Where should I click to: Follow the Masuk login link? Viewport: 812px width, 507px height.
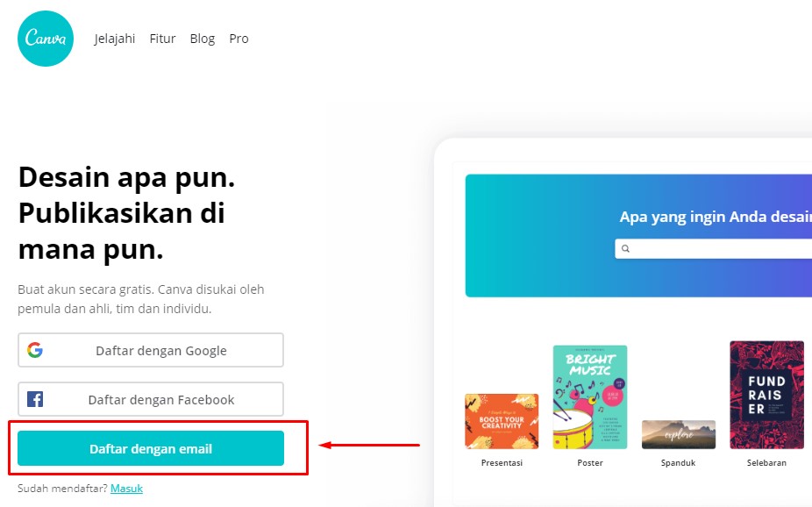tap(126, 489)
